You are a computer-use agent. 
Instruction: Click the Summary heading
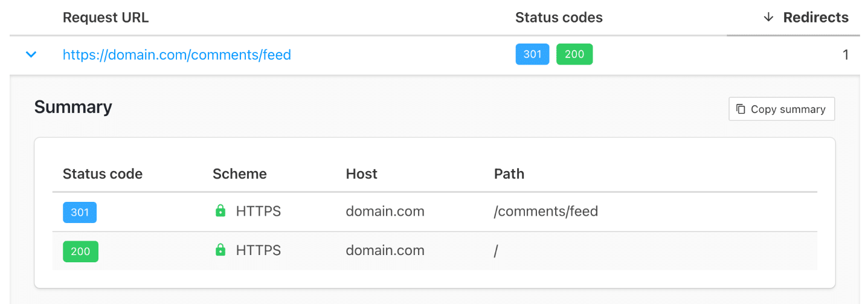click(x=73, y=107)
